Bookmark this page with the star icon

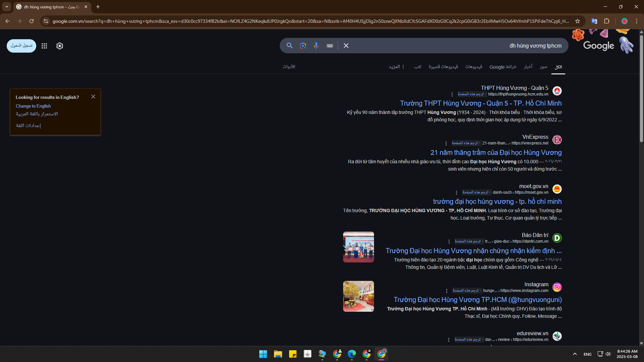[578, 21]
